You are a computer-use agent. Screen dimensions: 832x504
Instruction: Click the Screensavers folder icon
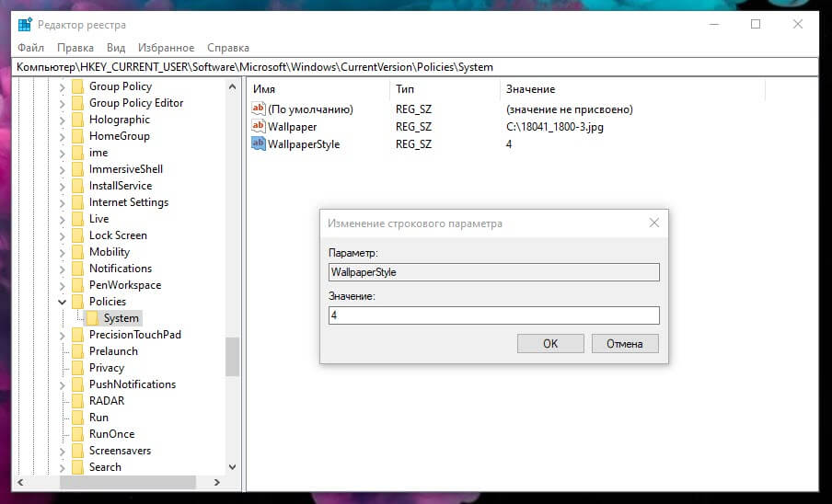point(78,451)
